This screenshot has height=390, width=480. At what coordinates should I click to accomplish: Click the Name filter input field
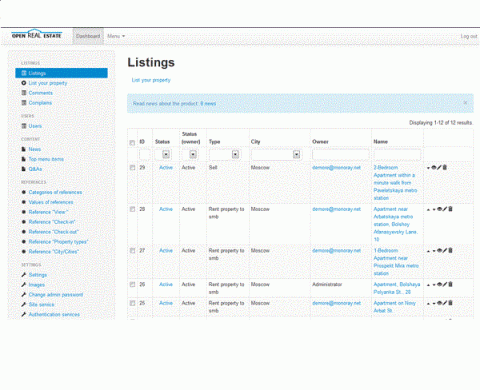pos(397,155)
